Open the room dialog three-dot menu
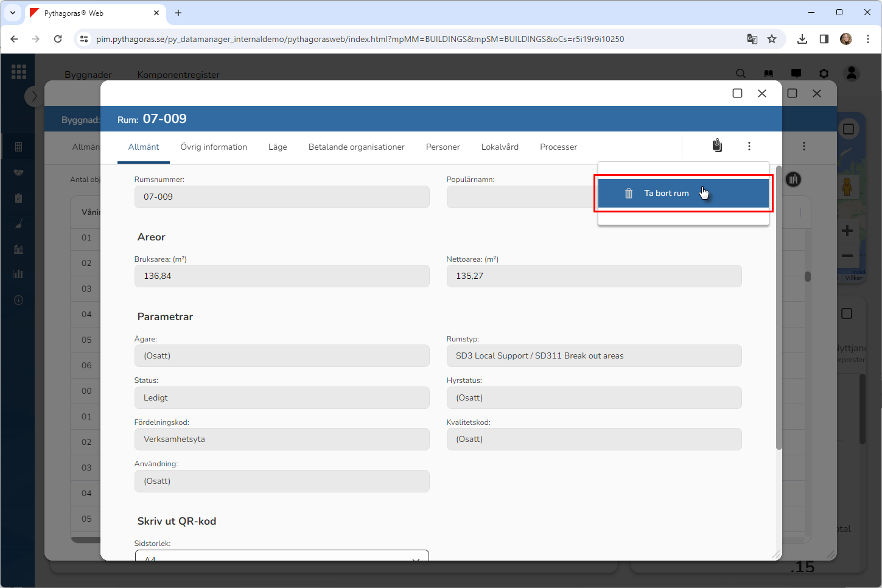This screenshot has width=882, height=588. 749,146
